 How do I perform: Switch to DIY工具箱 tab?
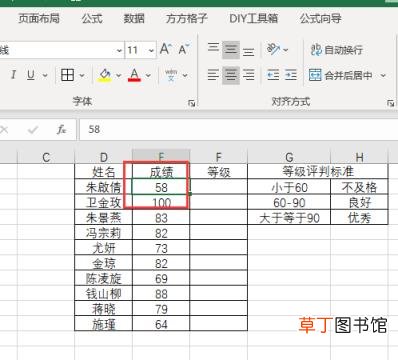point(253,18)
